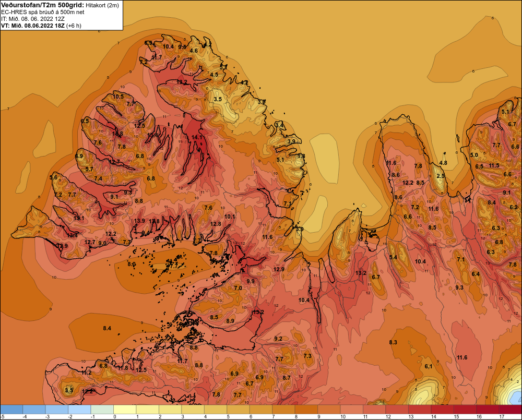Click the 12.8 temperature value
The width and height of the screenshot is (522, 420).
(x=216, y=224)
